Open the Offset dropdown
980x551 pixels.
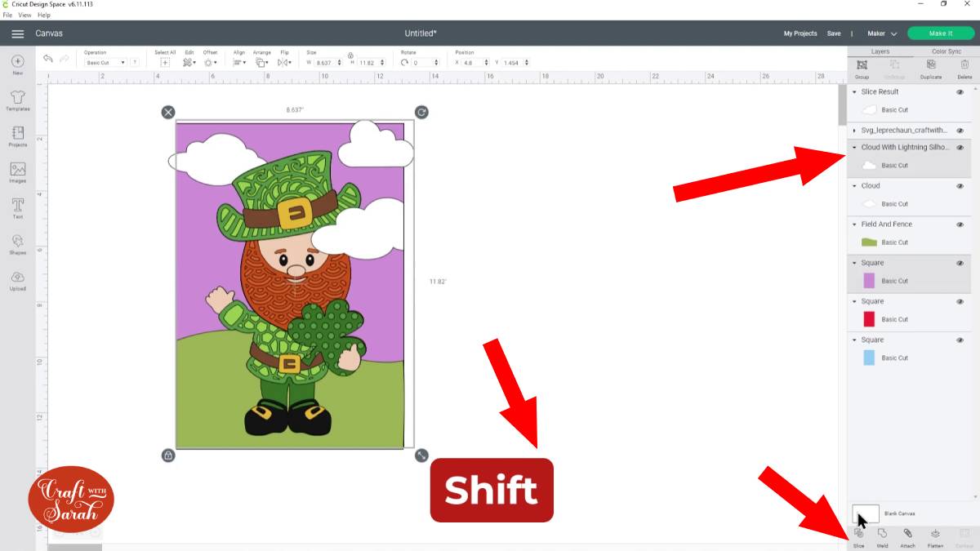point(210,62)
